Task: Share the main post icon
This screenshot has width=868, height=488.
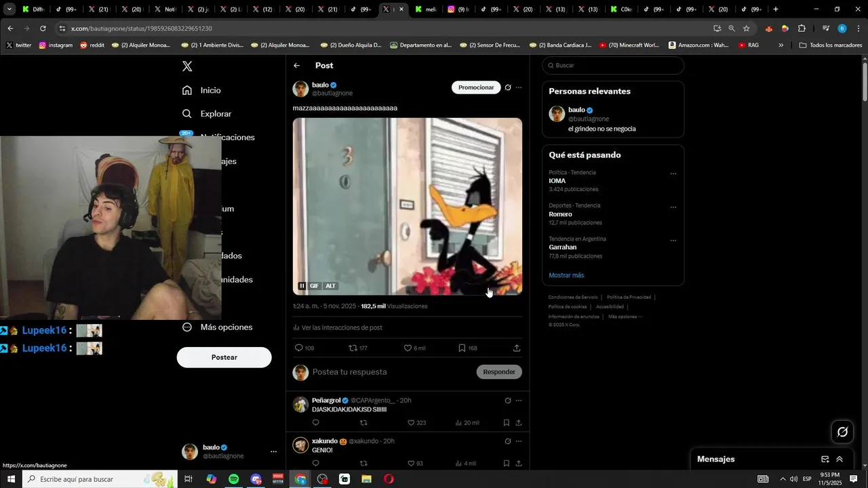Action: 517,348
